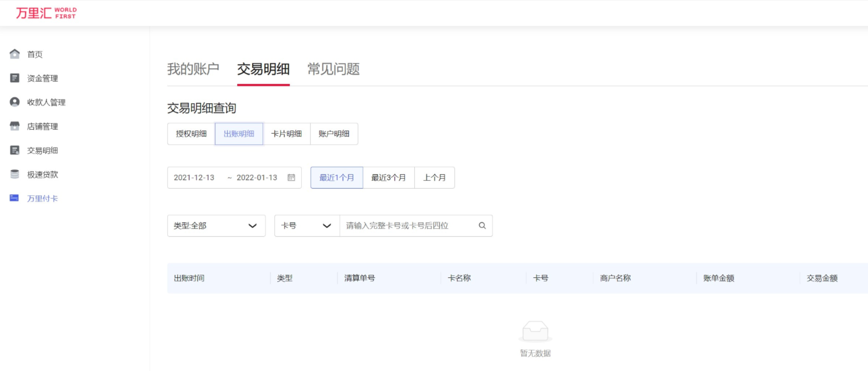
Task: Click the 商户名称 column header
Action: [x=616, y=278]
